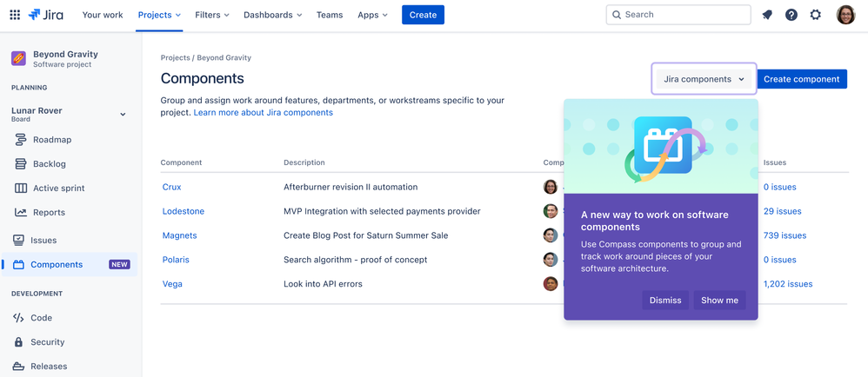Click the Magnets component lead avatar
Viewport: 868px width, 377px height.
click(x=551, y=235)
